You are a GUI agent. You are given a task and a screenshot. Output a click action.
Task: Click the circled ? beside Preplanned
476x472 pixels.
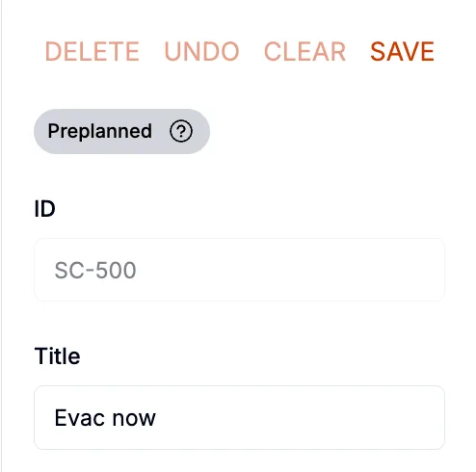[181, 131]
